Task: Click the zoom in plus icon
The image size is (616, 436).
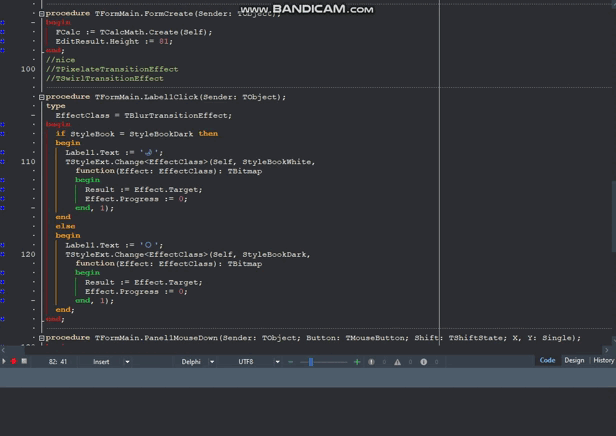Action: pyautogui.click(x=357, y=362)
